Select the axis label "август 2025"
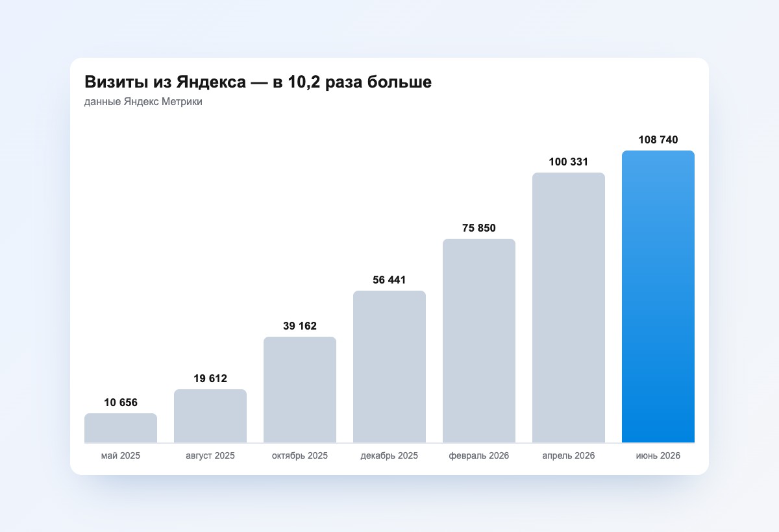 pos(210,456)
